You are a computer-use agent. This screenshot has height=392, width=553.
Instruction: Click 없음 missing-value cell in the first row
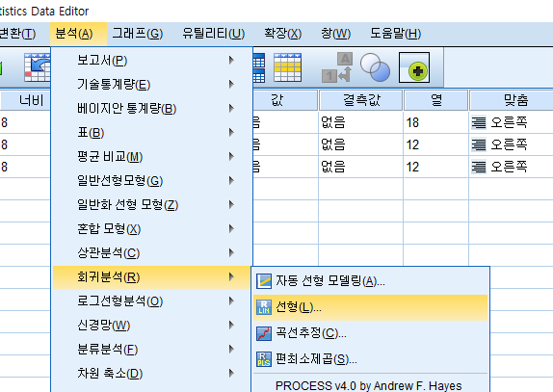point(360,122)
